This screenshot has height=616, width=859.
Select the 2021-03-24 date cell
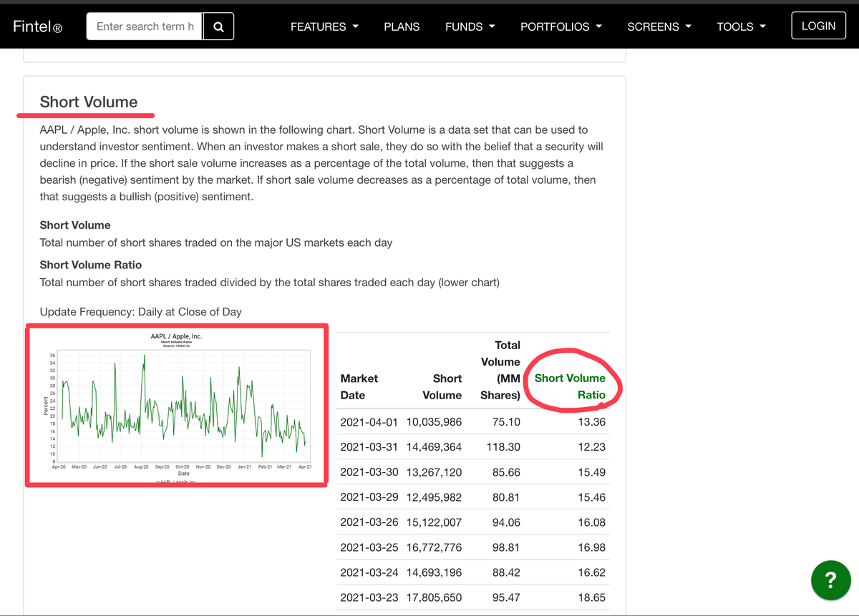point(369,572)
